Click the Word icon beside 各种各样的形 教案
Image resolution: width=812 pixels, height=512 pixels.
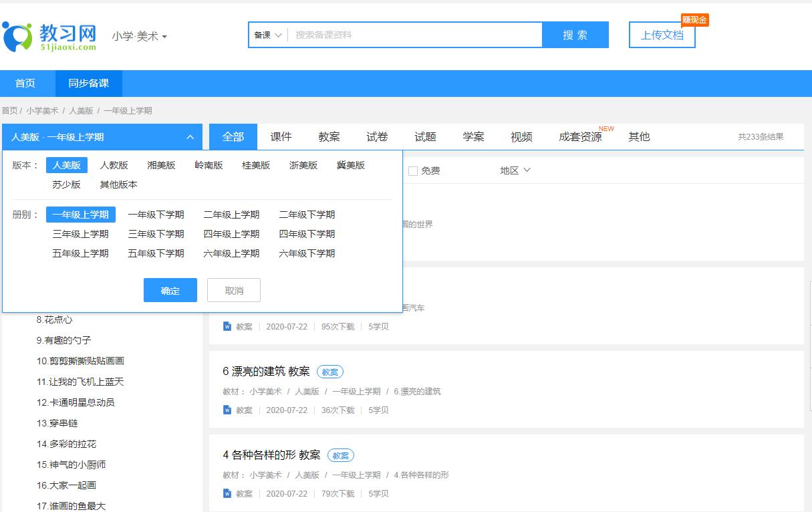[227, 493]
